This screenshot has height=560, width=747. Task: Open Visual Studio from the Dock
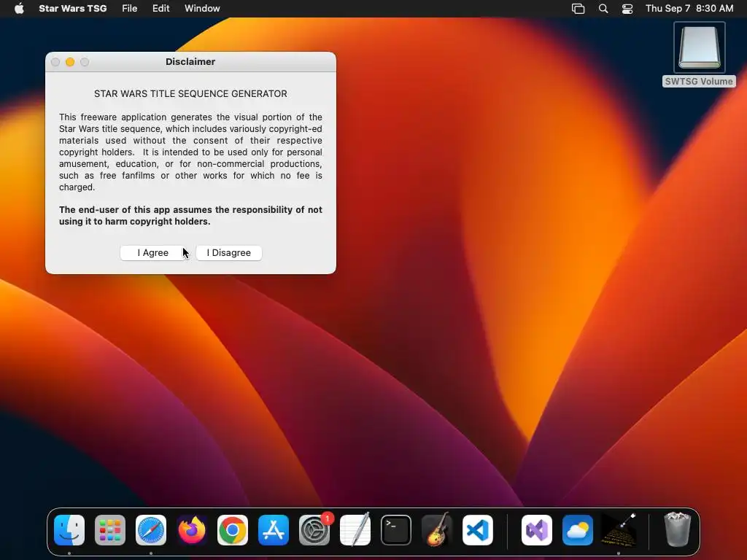click(x=537, y=530)
